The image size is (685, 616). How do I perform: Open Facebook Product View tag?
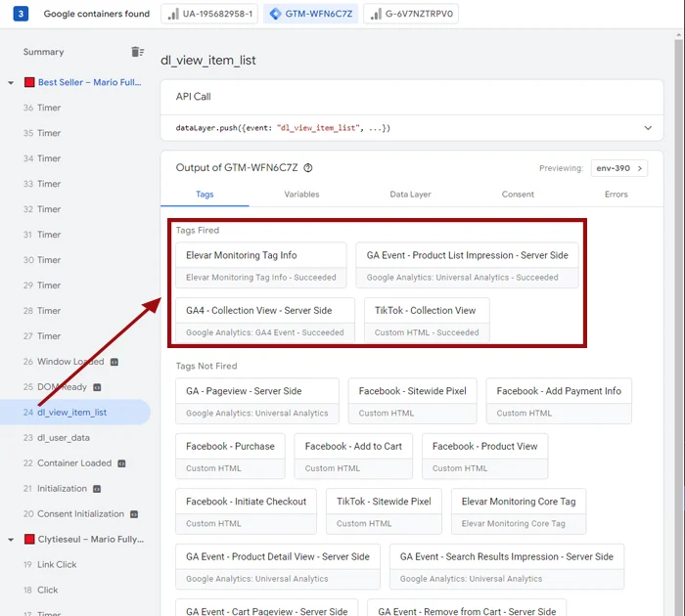485,457
